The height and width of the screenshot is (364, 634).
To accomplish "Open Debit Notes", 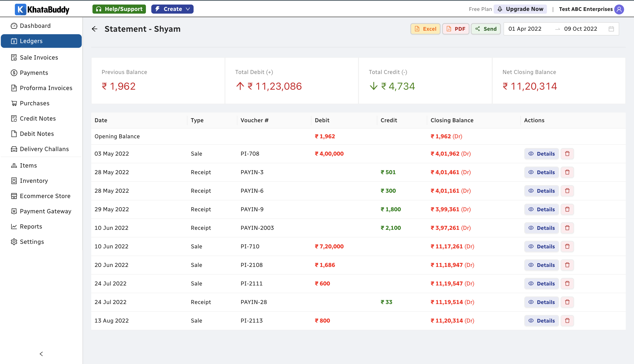I will coord(41,134).
